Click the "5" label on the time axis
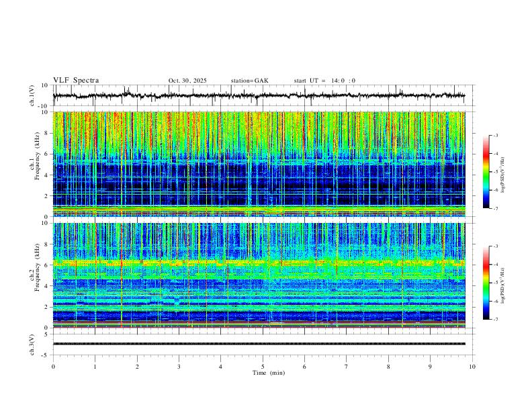 click(x=263, y=367)
